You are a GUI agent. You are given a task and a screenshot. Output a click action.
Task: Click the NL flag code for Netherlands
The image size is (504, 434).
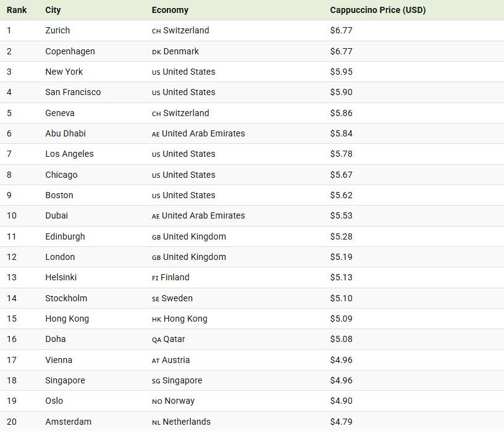156,422
